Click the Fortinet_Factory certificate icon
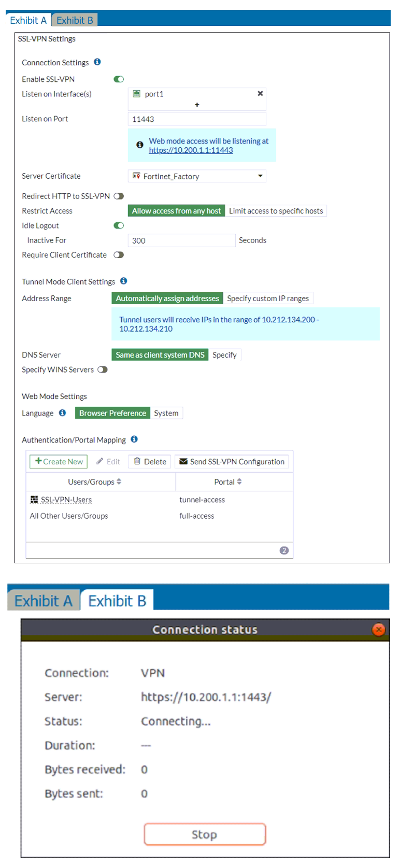Screen dimensions: 400x868 (x=136, y=176)
